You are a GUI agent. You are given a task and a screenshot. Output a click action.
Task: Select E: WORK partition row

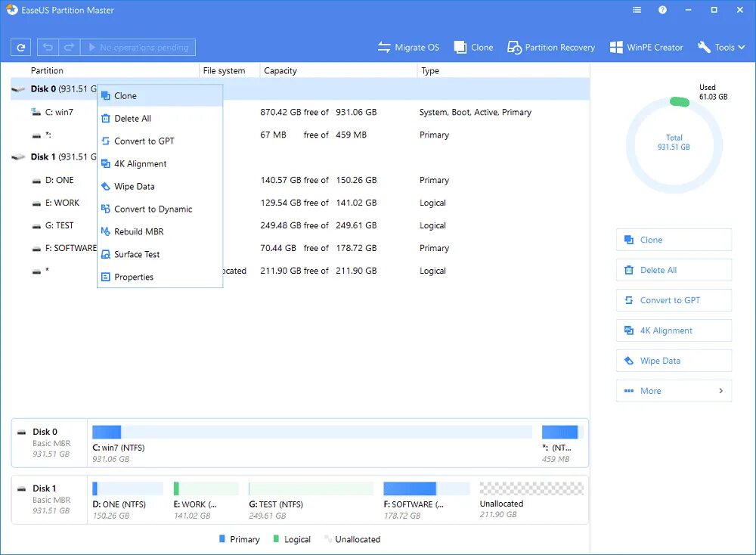coord(300,203)
